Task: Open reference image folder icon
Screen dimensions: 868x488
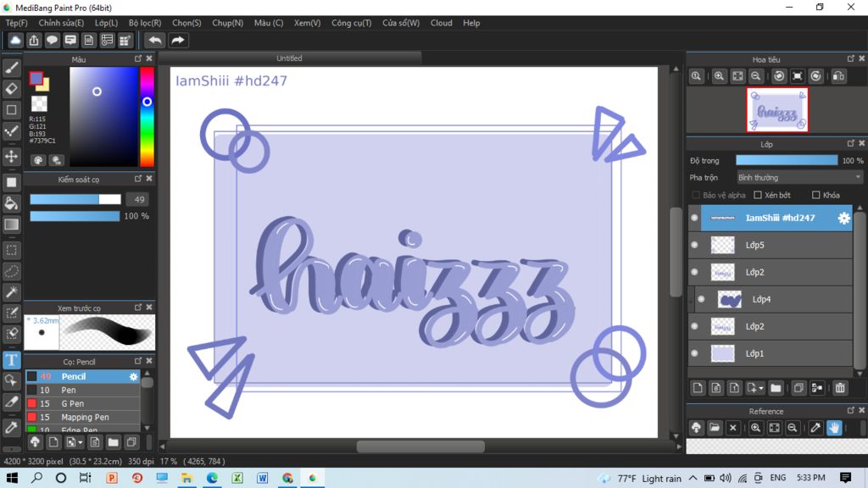Action: [x=715, y=428]
